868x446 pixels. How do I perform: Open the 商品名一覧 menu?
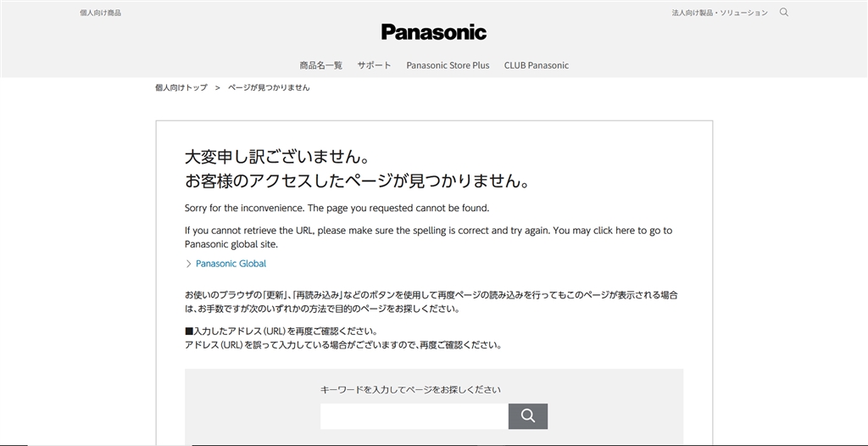point(320,65)
